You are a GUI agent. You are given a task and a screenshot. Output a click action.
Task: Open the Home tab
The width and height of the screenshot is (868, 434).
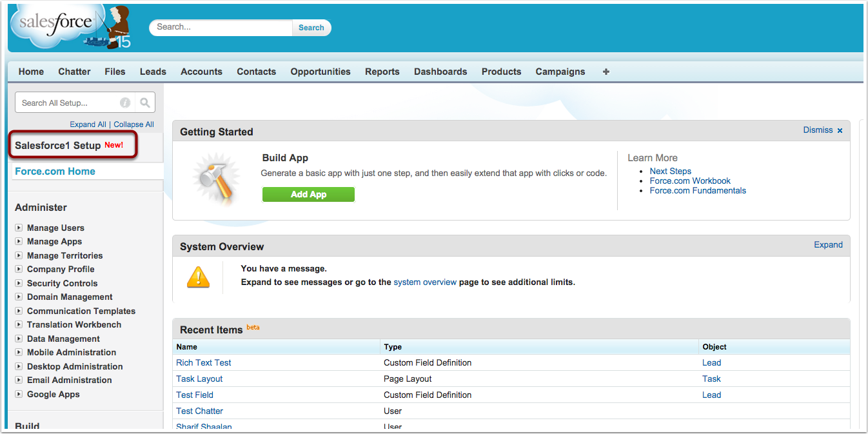click(x=31, y=72)
